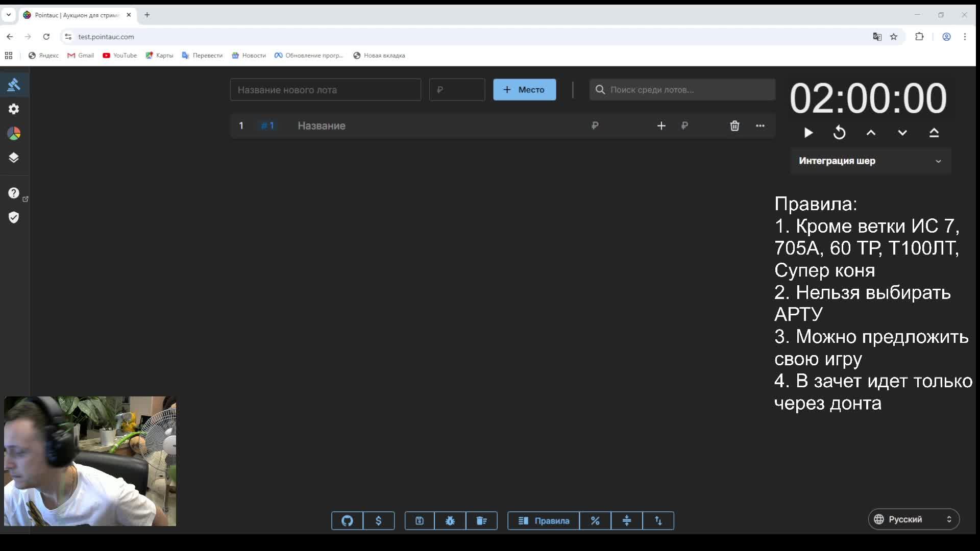This screenshot has height=551, width=980.
Task: Delete lot #1 with trash icon
Action: pyautogui.click(x=734, y=126)
